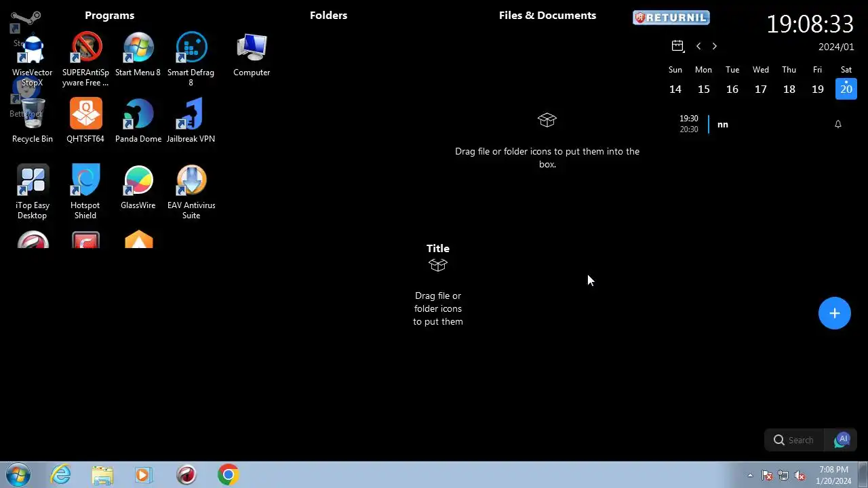Open the calendar icon beside the arrows

(x=677, y=46)
